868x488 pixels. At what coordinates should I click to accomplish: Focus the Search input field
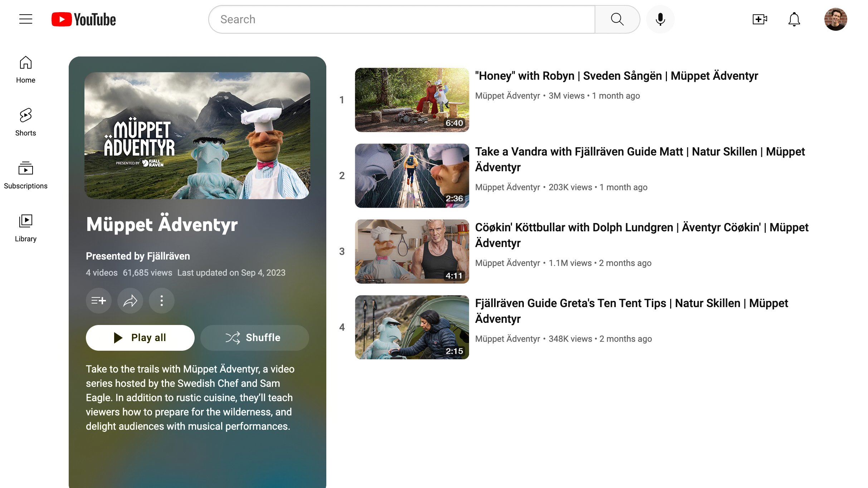pos(401,19)
